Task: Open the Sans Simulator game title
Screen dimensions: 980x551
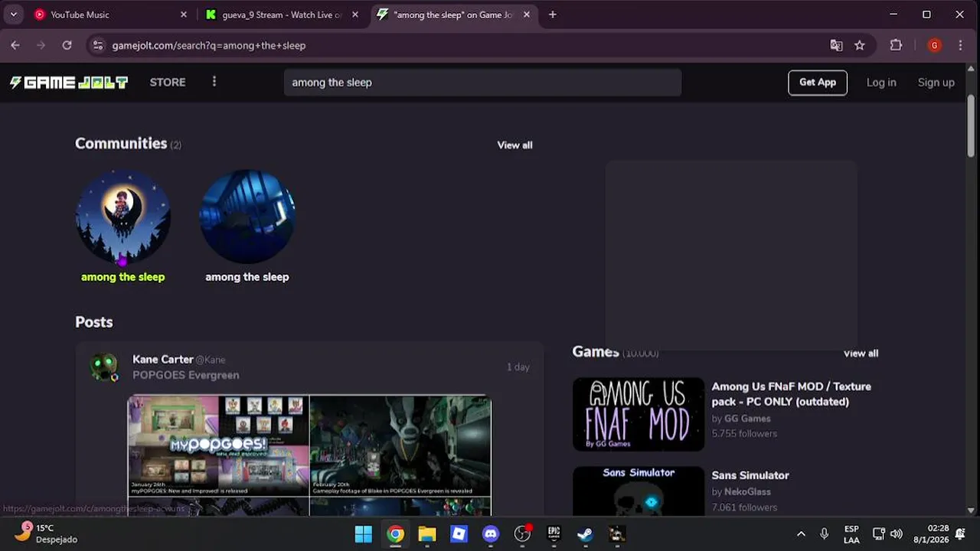Action: pos(750,475)
